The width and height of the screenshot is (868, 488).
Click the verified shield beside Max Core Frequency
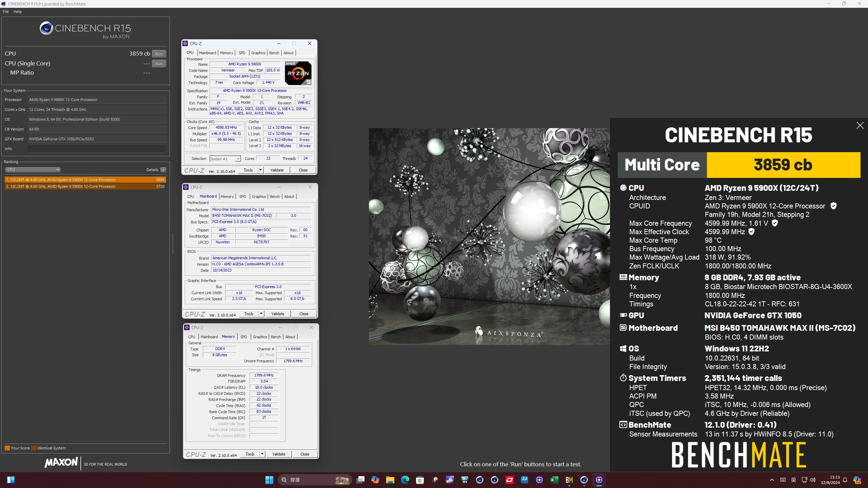(775, 223)
